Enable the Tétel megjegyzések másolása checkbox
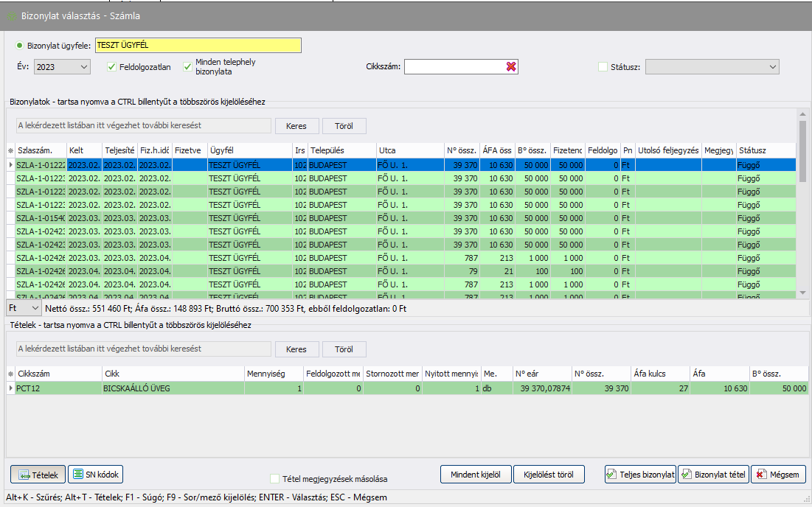 (x=275, y=479)
